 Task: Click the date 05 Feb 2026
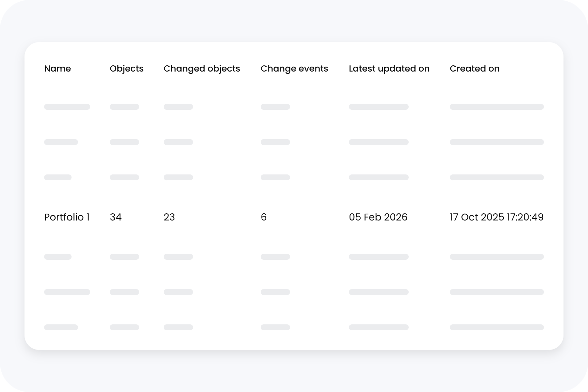point(378,217)
